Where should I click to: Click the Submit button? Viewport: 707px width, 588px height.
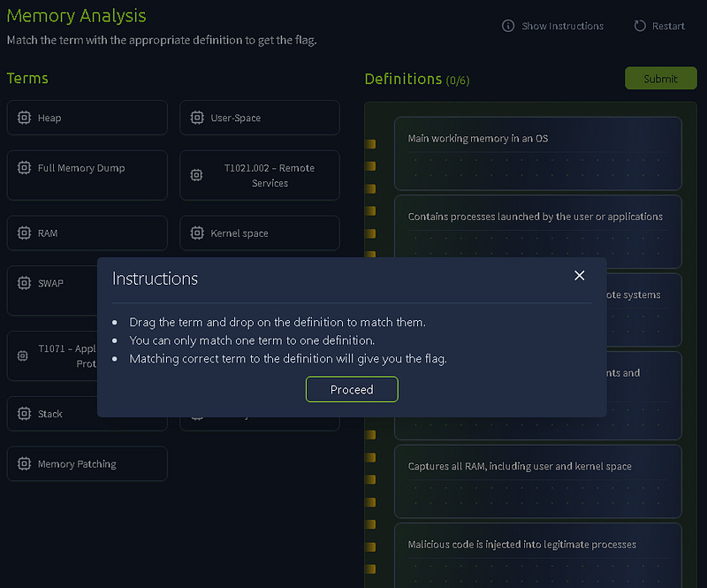coord(660,79)
